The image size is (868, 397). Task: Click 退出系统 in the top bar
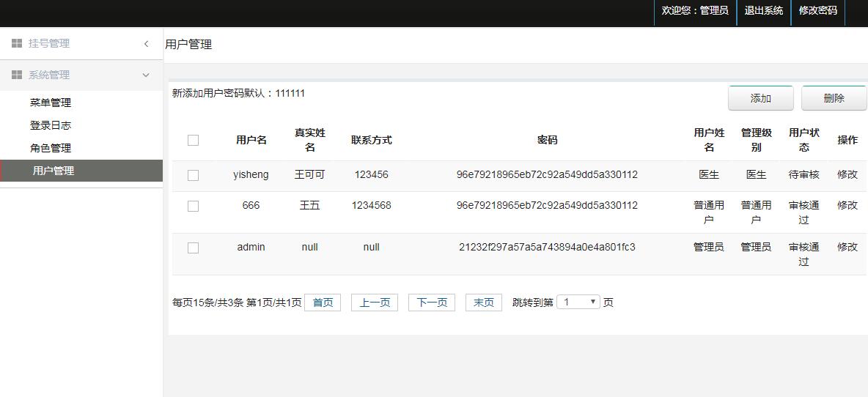coord(763,10)
